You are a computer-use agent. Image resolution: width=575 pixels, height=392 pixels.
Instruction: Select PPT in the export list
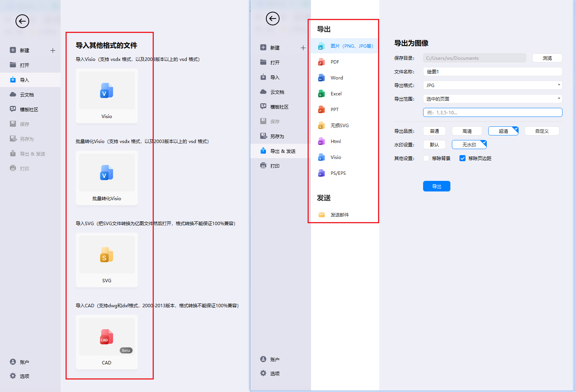click(x=344, y=110)
